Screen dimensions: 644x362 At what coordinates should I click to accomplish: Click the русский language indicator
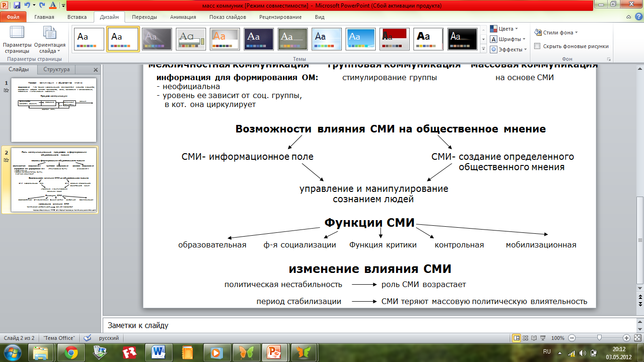tap(108, 338)
